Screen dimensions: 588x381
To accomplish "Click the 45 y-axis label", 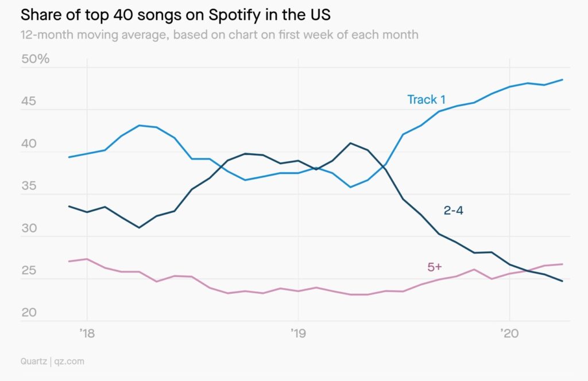I will click(x=28, y=102).
